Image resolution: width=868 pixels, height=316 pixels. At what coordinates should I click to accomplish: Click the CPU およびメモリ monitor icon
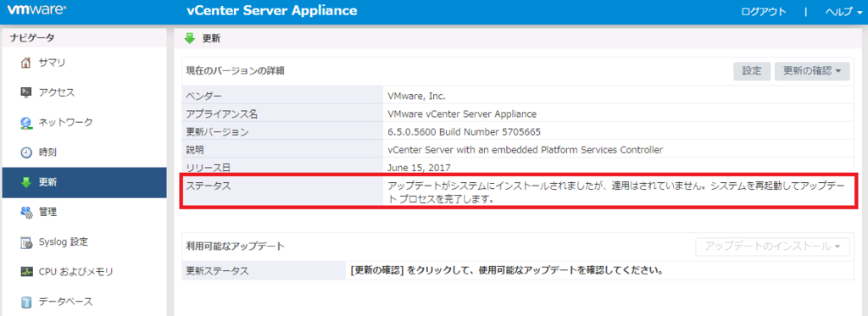(x=26, y=272)
